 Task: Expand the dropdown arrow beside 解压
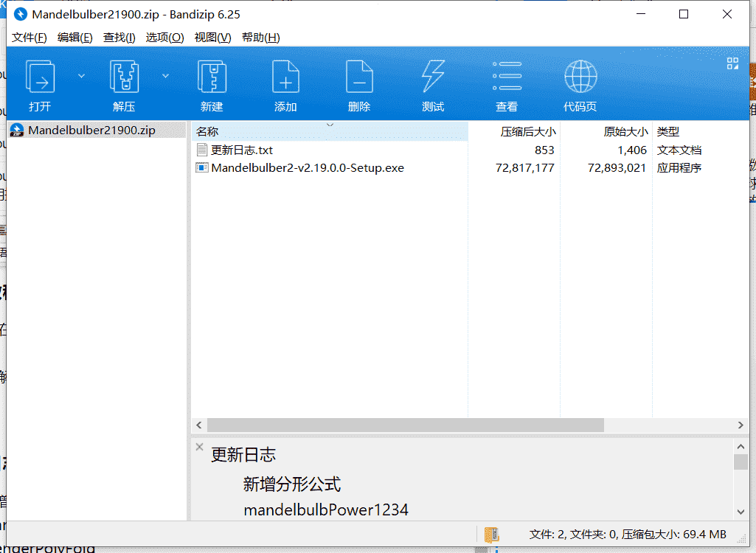point(165,76)
